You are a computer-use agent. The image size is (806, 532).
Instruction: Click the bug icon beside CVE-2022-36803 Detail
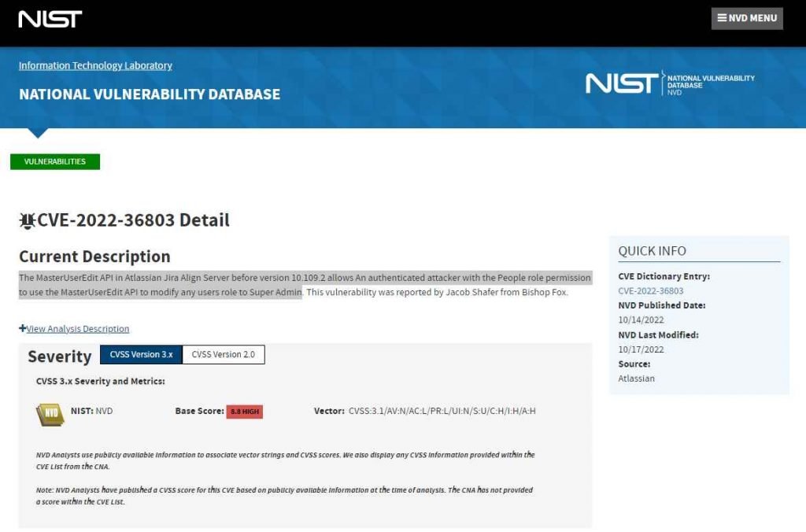point(27,220)
